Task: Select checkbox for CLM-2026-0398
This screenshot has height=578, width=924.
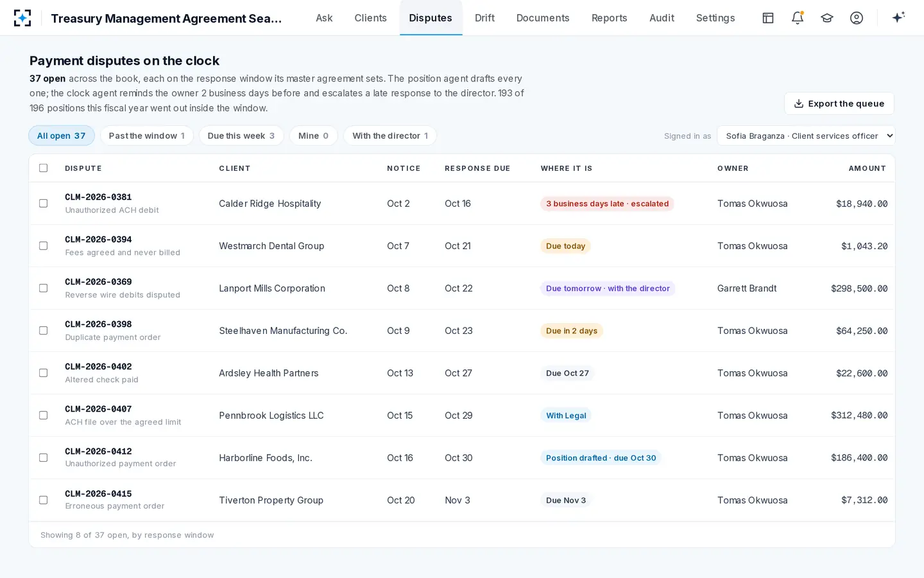Action: point(44,331)
